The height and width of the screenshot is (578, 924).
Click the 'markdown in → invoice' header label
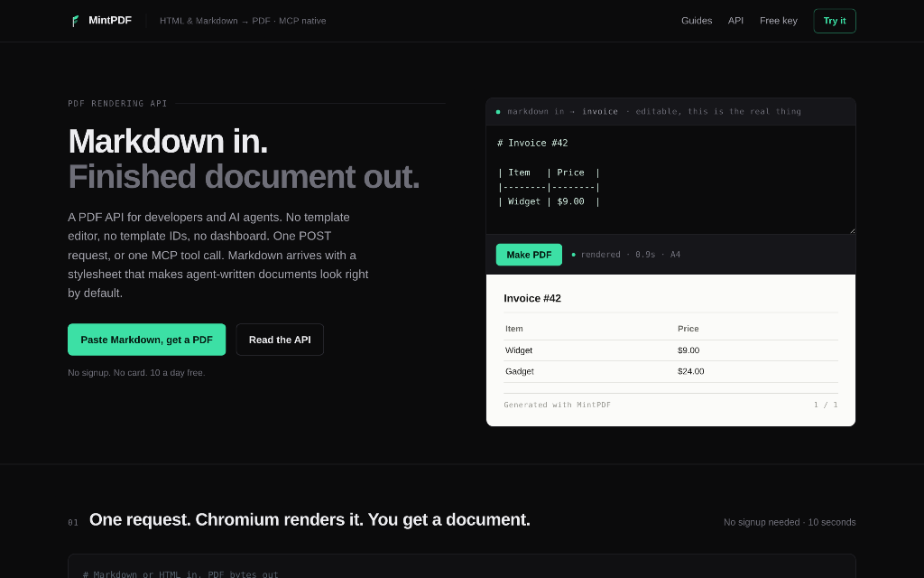(563, 111)
